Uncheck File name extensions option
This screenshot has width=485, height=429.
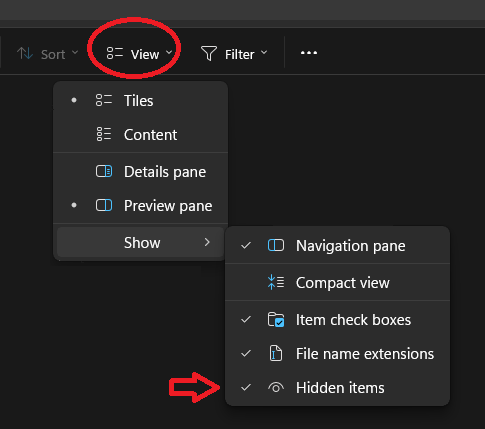(246, 353)
